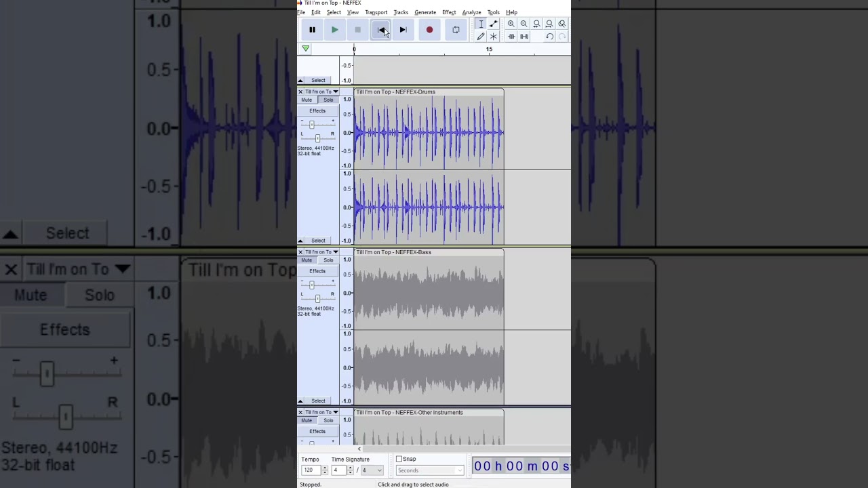Click the Redo arrow icon
The width and height of the screenshot is (868, 488).
(x=562, y=37)
